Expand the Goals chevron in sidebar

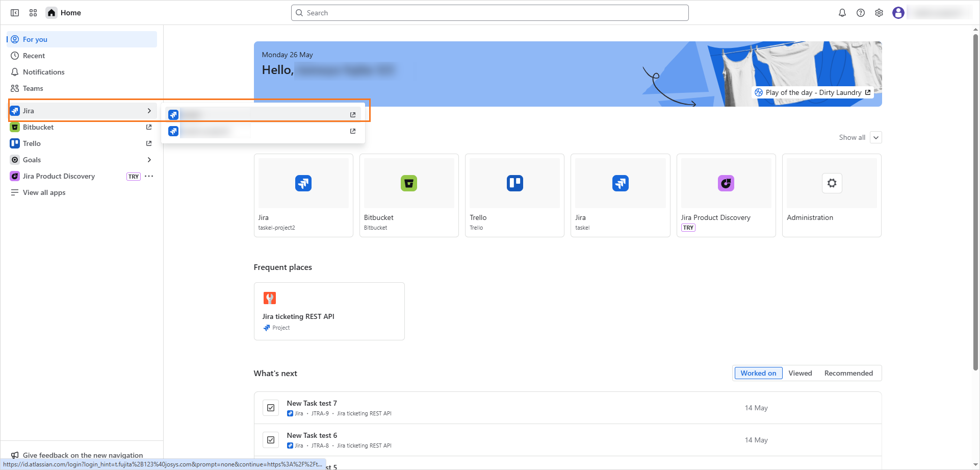149,160
